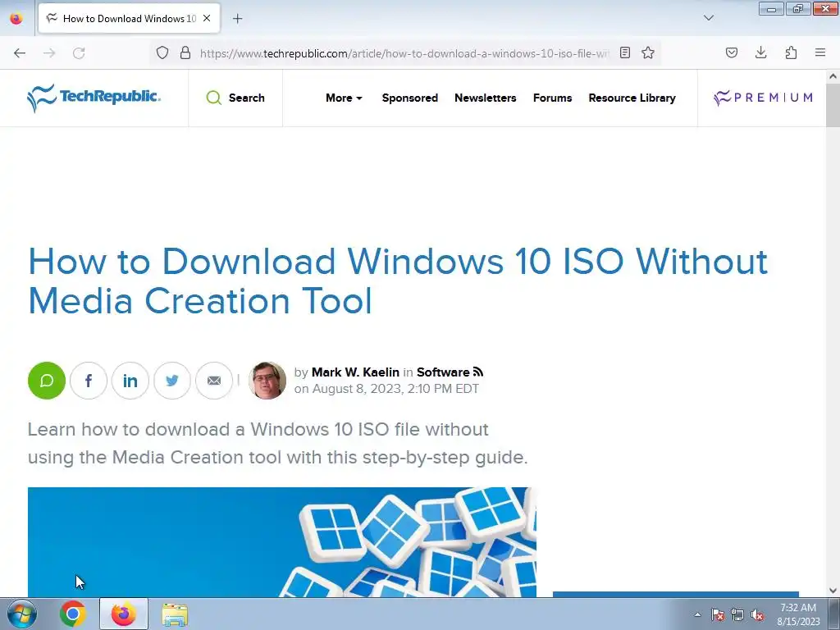Reload the page with the refresh icon
Image resolution: width=840 pixels, height=630 pixels.
(x=79, y=53)
